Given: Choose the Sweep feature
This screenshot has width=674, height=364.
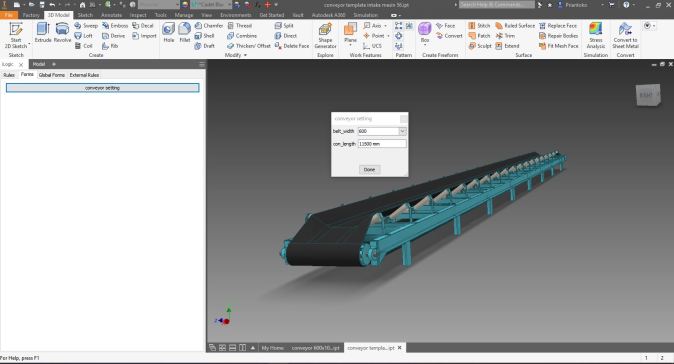Looking at the screenshot, I should tap(86, 26).
